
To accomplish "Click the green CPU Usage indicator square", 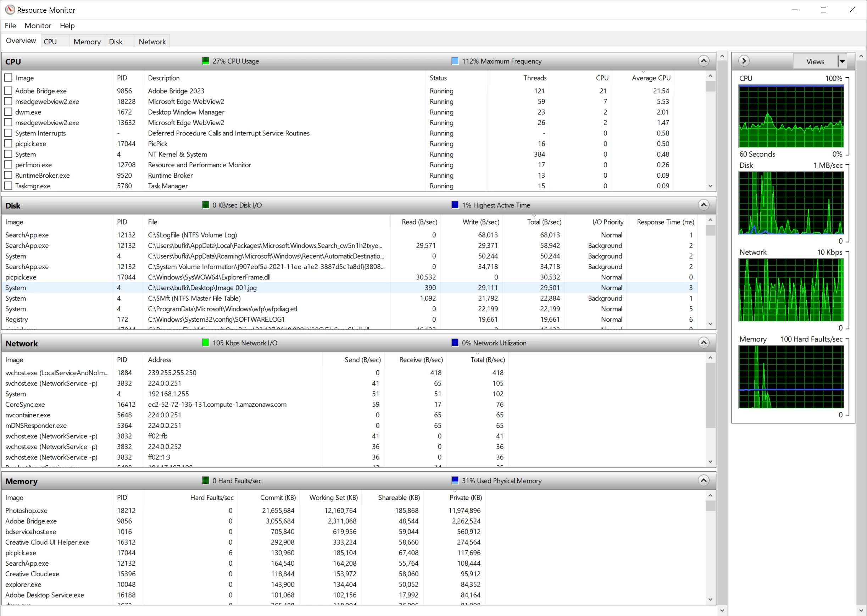I will point(206,61).
